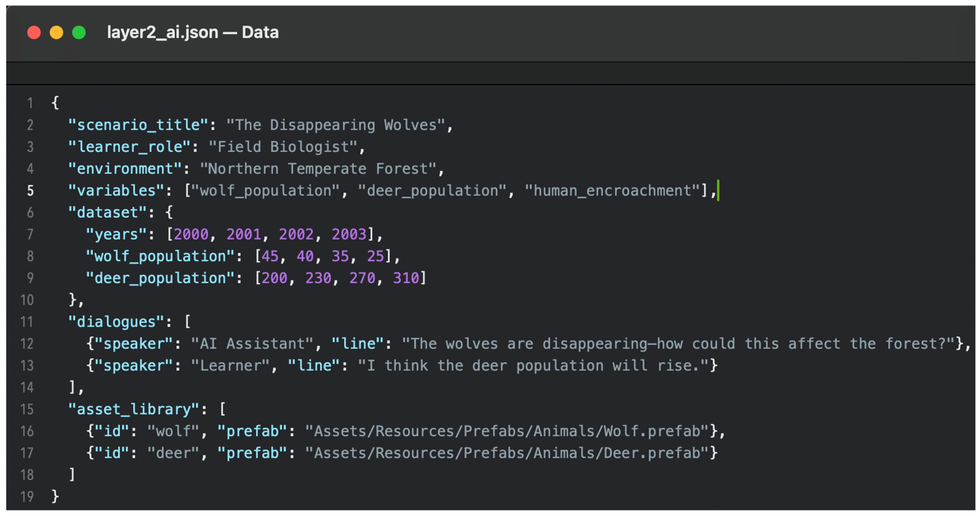This screenshot has width=980, height=516.
Task: Click the "Field Biologist" string value
Action: (x=283, y=147)
